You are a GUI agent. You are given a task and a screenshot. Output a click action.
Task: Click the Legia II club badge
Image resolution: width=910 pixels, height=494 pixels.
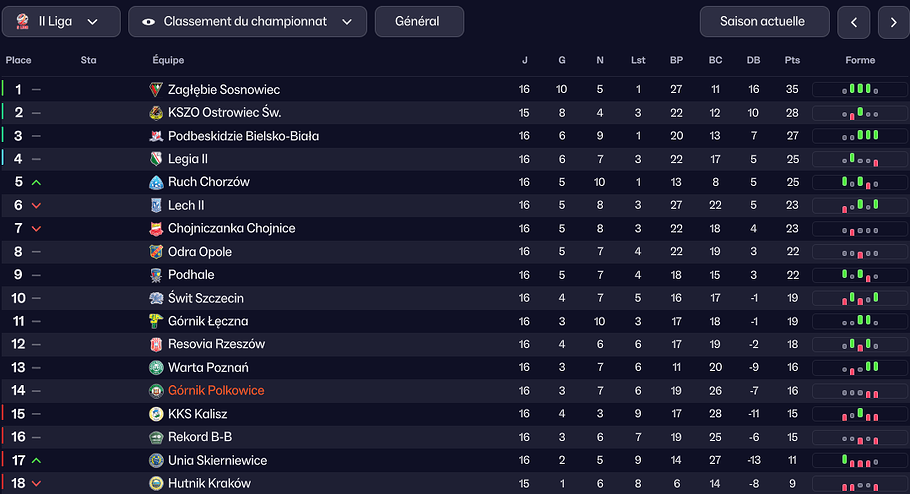155,159
